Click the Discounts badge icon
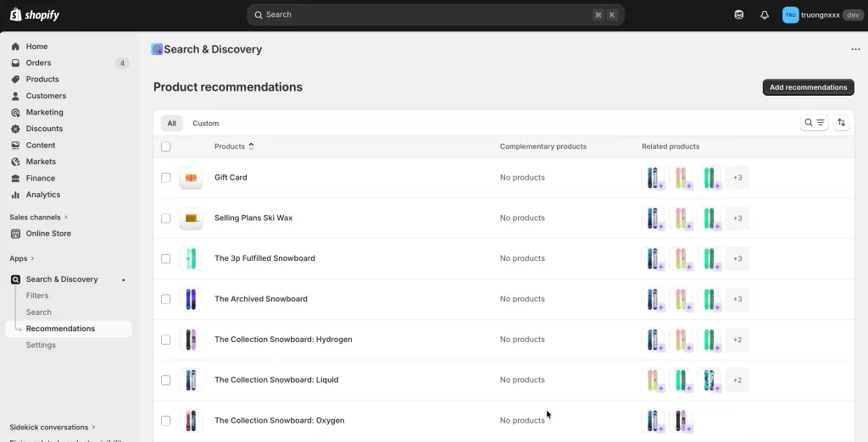868x442 pixels. 15,129
